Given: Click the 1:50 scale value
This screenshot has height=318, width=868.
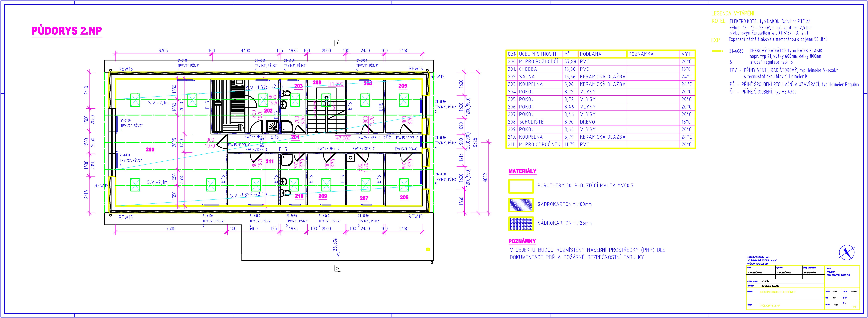Looking at the screenshot, I should pyautogui.click(x=836, y=305).
